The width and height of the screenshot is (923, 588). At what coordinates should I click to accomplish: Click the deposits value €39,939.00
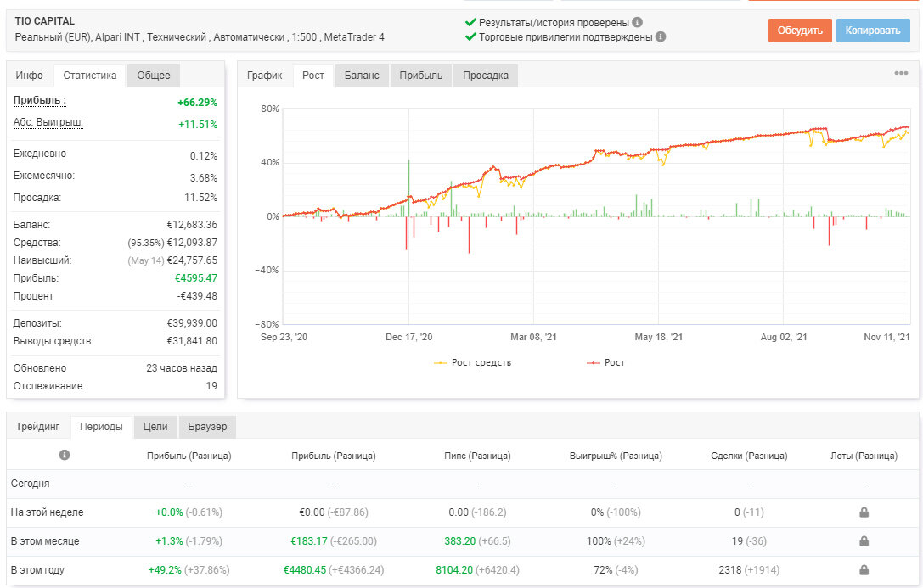[x=192, y=322]
